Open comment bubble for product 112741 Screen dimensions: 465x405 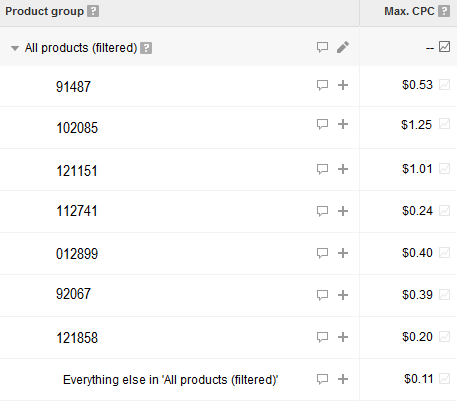tap(322, 211)
